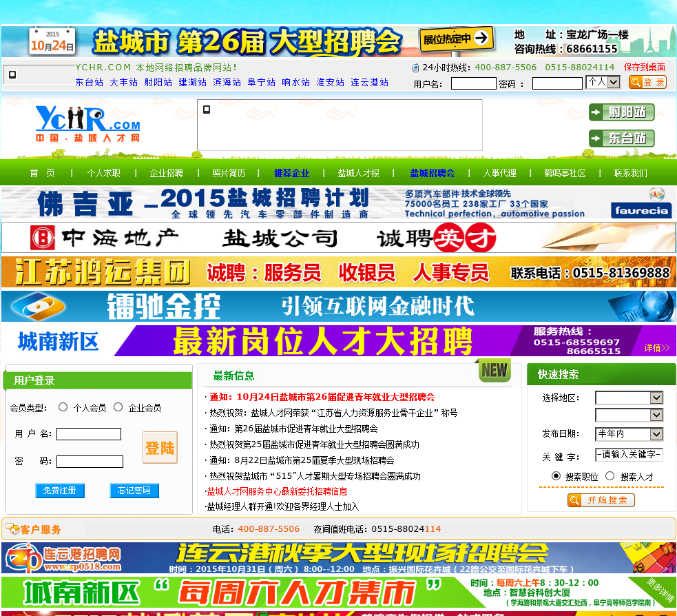Image resolution: width=677 pixels, height=616 pixels.
Task: Click the 连云港招聘网 zp logo
Action: click(63, 557)
